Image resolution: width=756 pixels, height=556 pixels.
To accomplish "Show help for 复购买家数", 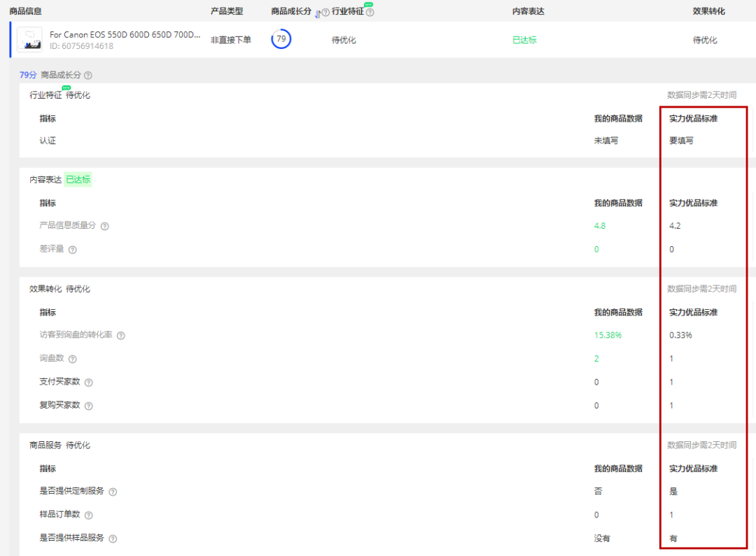I will [x=89, y=406].
